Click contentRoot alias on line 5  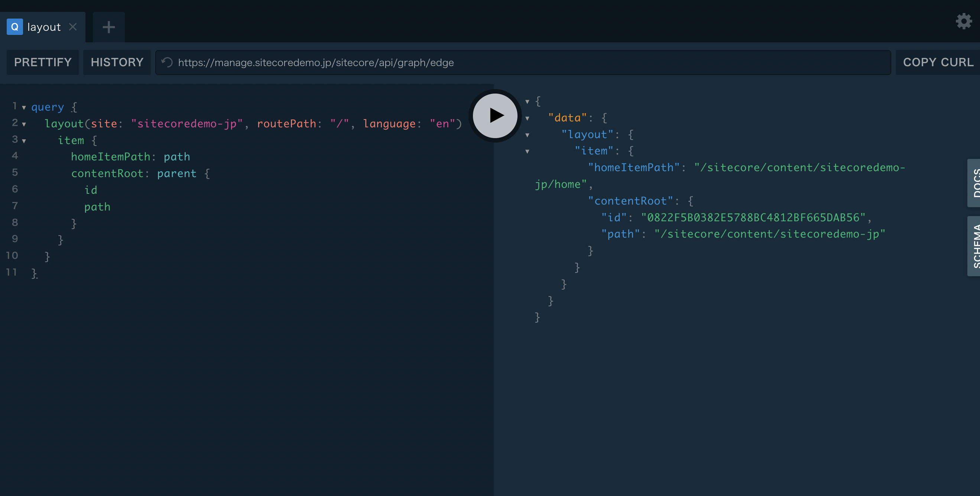point(107,173)
